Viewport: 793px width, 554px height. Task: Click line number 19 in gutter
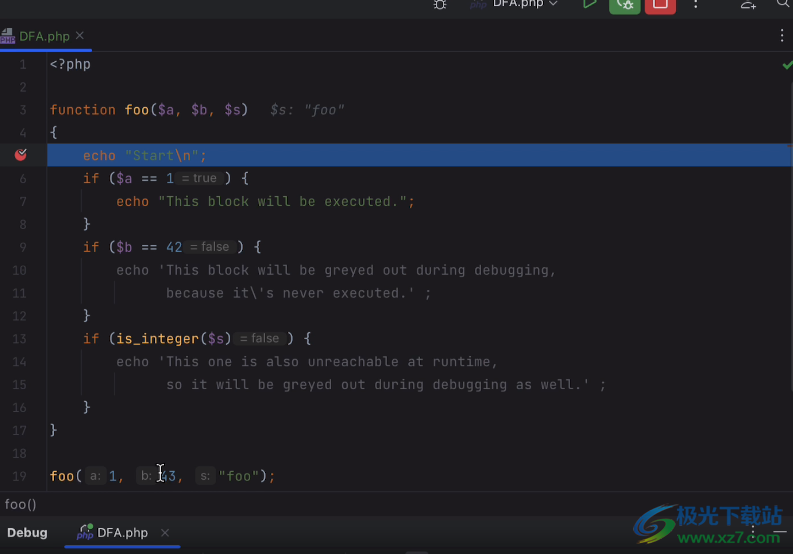coord(19,476)
